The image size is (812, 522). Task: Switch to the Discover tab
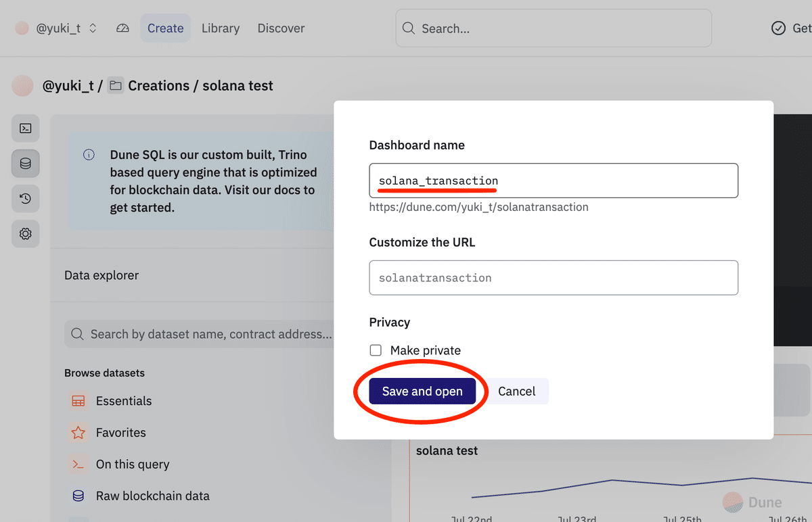point(281,28)
